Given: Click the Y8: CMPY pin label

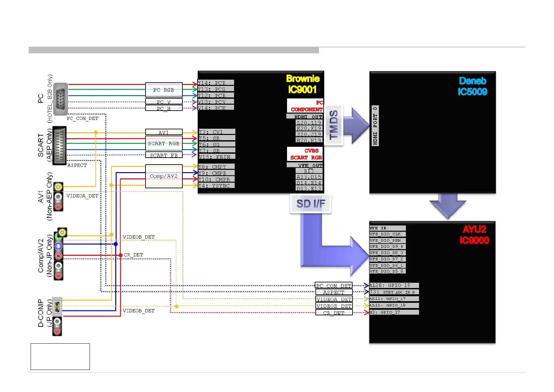Looking at the screenshot, I should tap(216, 167).
